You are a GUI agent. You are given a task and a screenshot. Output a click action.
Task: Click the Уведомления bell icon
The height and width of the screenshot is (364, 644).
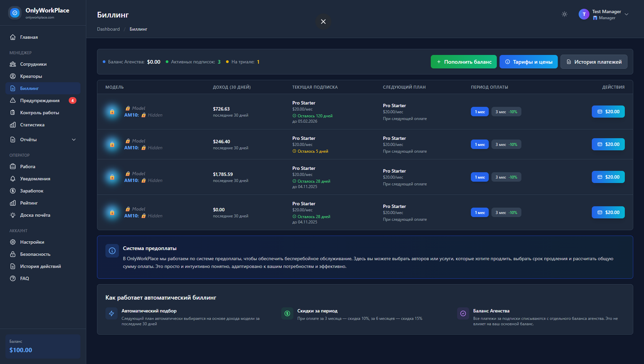tap(13, 179)
